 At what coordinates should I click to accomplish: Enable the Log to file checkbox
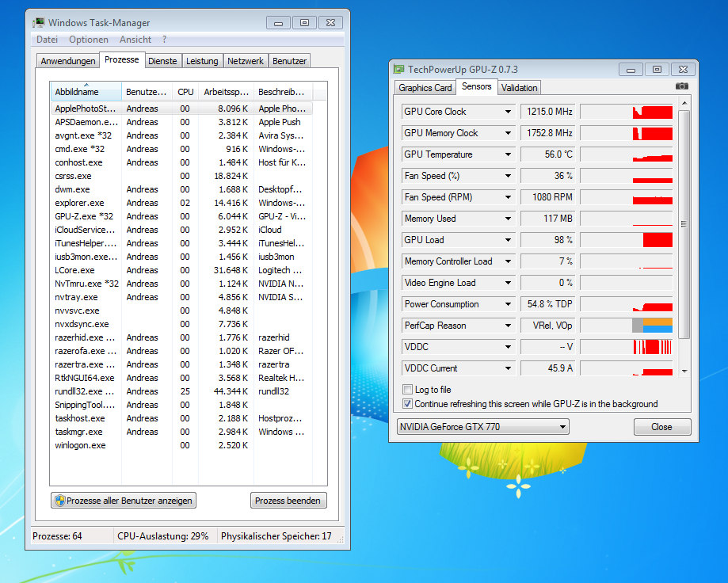[x=408, y=390]
